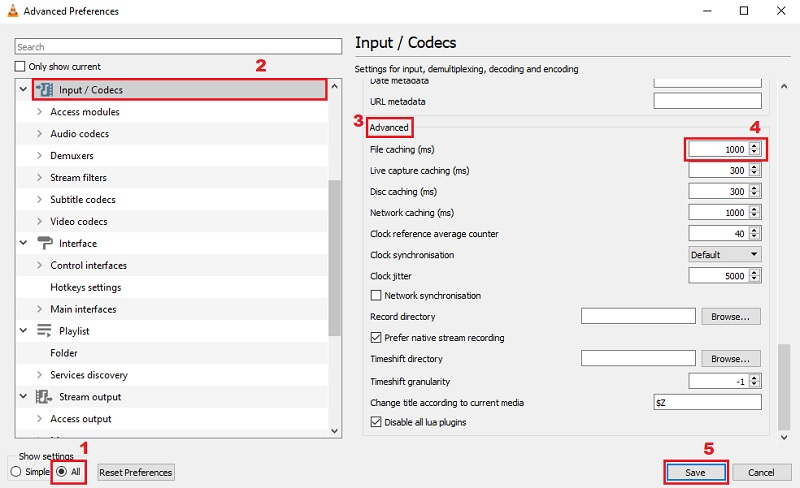
Task: Open the Clock synchronisation dropdown
Action: 724,254
